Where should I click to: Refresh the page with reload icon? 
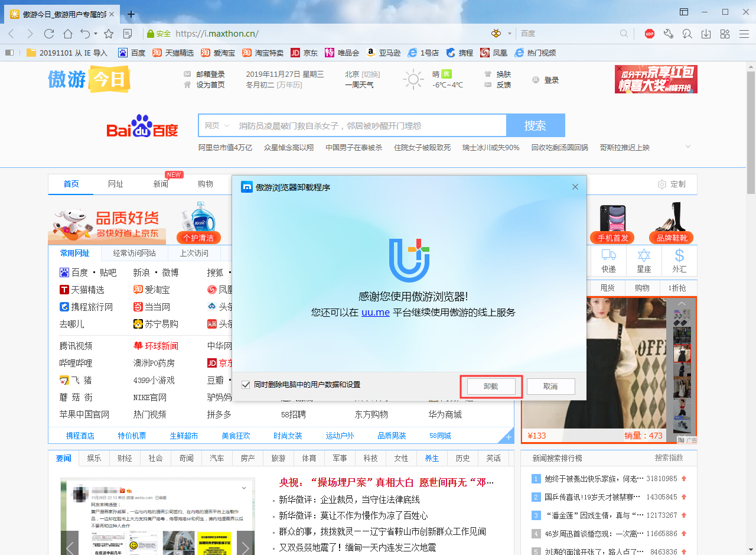point(49,34)
